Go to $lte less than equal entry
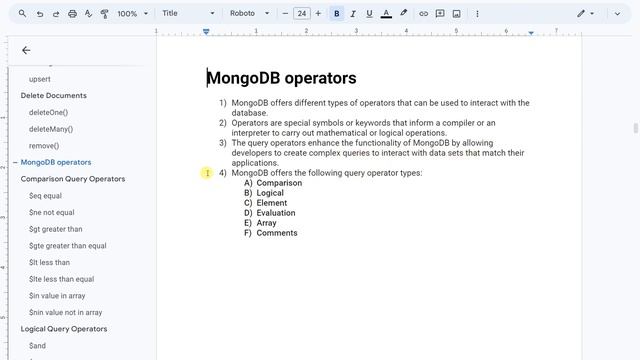 click(x=61, y=279)
